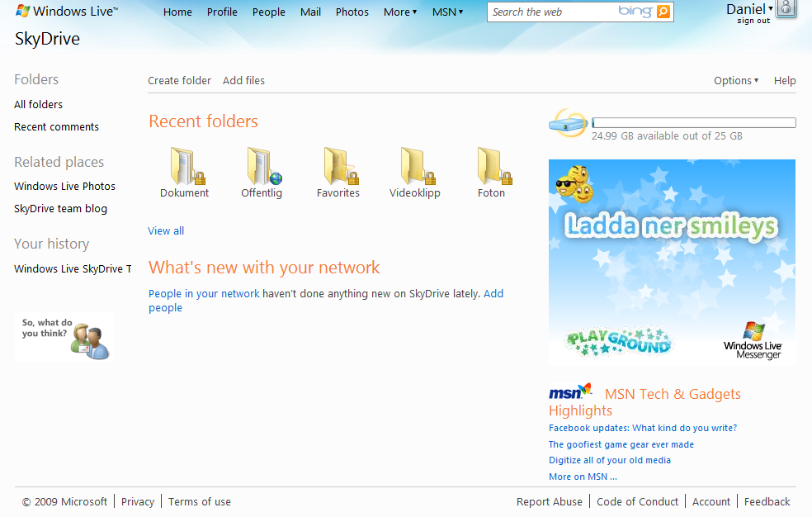Click the 'What's new with your network' heading
The width and height of the screenshot is (812, 517).
click(x=264, y=268)
